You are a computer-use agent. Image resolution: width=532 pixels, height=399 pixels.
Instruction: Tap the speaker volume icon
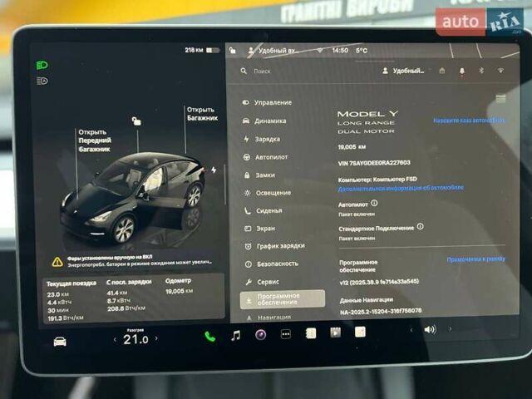(x=430, y=329)
